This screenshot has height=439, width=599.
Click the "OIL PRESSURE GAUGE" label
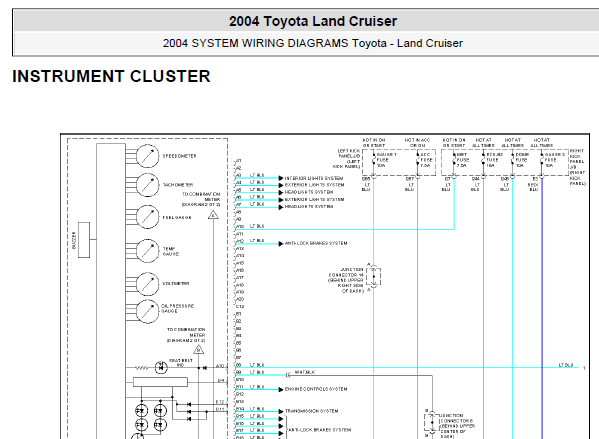pyautogui.click(x=178, y=309)
